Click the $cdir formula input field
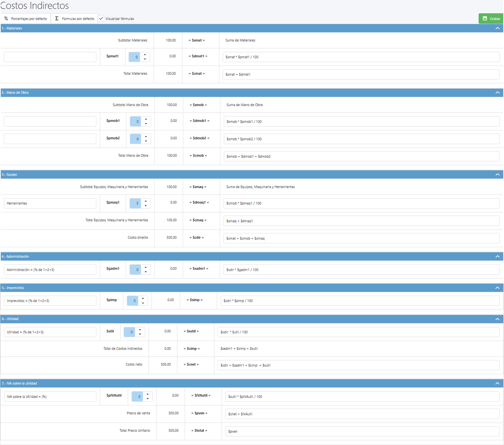504x445 pixels. (361, 238)
